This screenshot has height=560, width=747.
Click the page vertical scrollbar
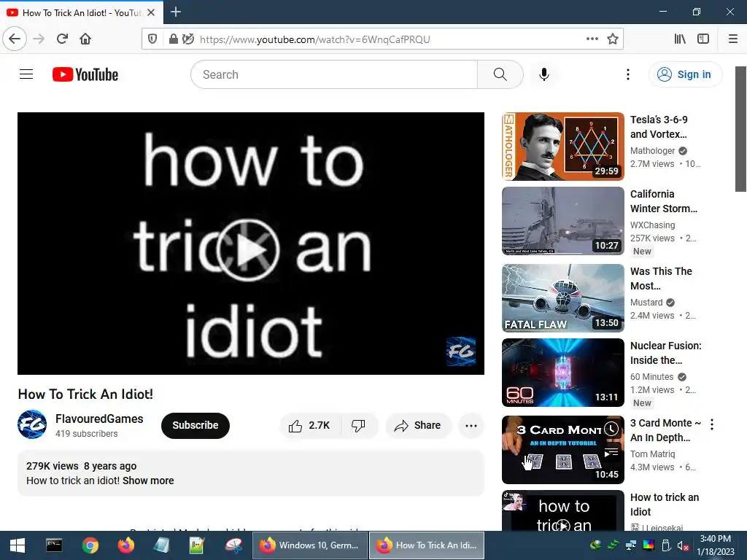pyautogui.click(x=740, y=128)
